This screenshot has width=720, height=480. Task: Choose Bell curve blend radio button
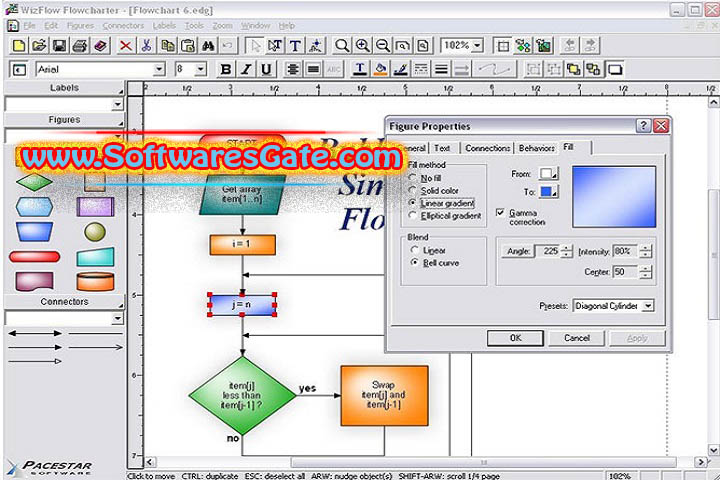pyautogui.click(x=415, y=263)
